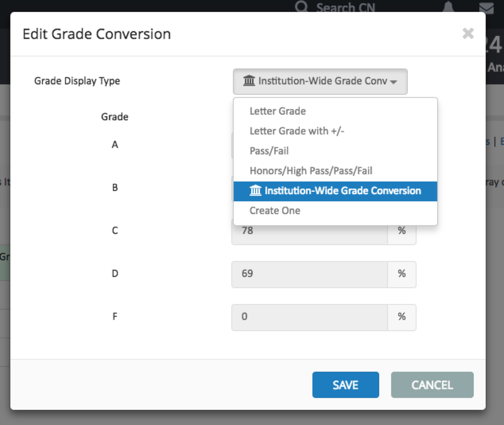
Task: Click the Search CN field
Action: click(346, 8)
